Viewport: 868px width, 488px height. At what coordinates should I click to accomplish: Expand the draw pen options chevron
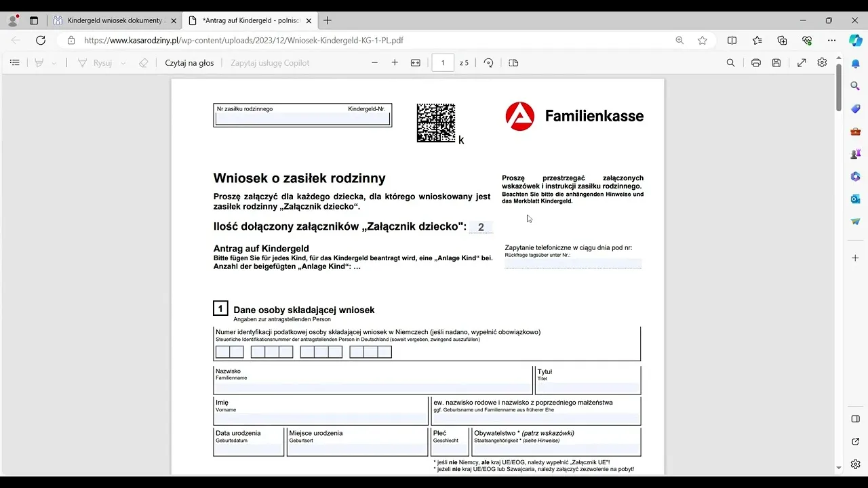click(x=123, y=62)
